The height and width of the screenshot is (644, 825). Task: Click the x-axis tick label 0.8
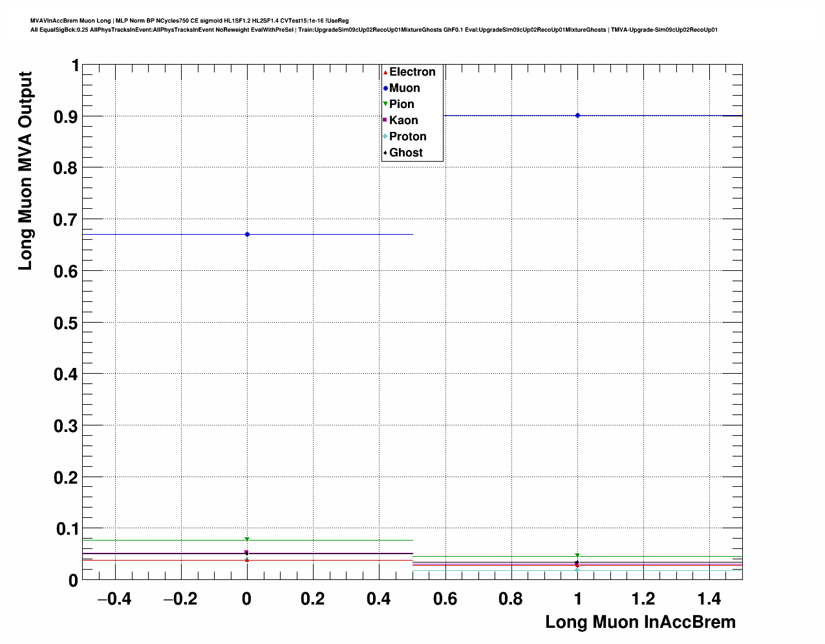[x=511, y=599]
